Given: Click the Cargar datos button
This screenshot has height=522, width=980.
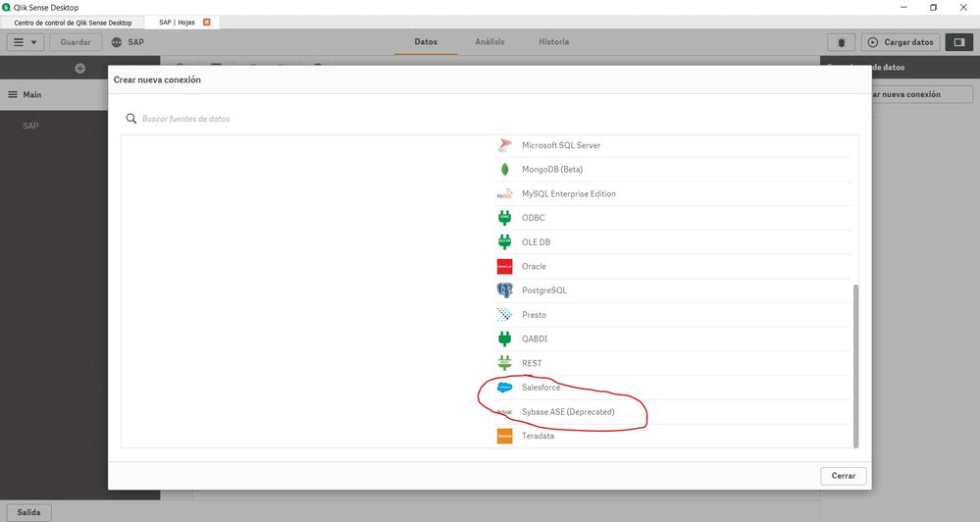Looking at the screenshot, I should pos(901,42).
